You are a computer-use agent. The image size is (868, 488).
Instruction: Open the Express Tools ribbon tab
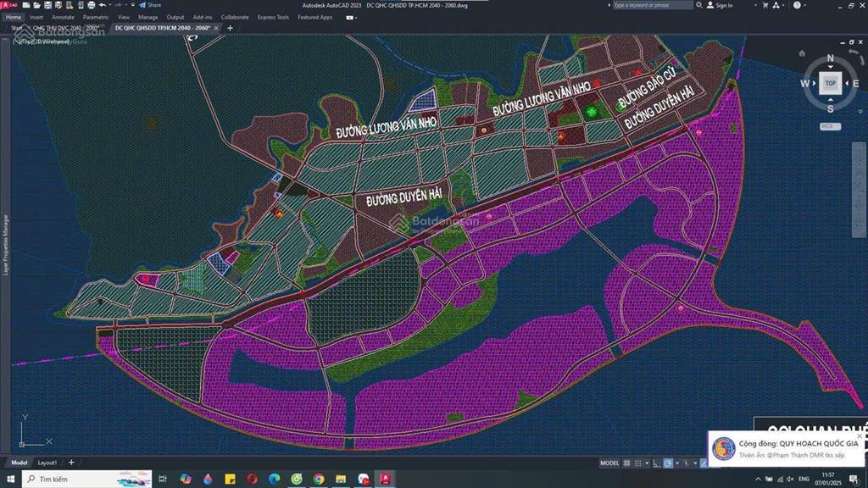click(273, 17)
